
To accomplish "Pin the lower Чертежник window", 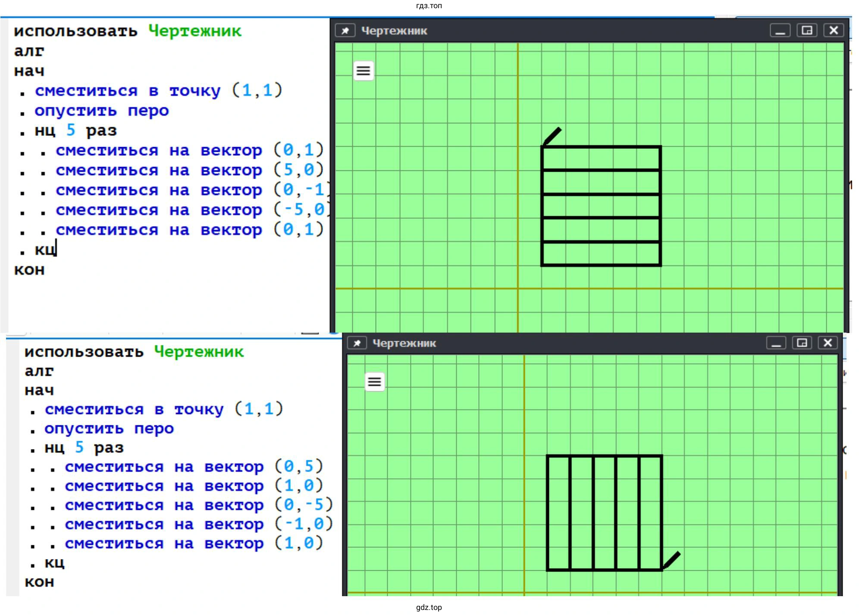I will 357,343.
